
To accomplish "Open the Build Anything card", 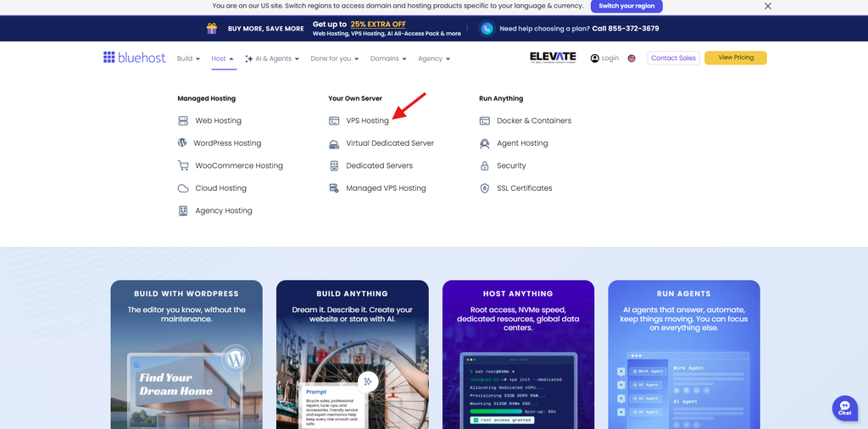I will [352, 354].
